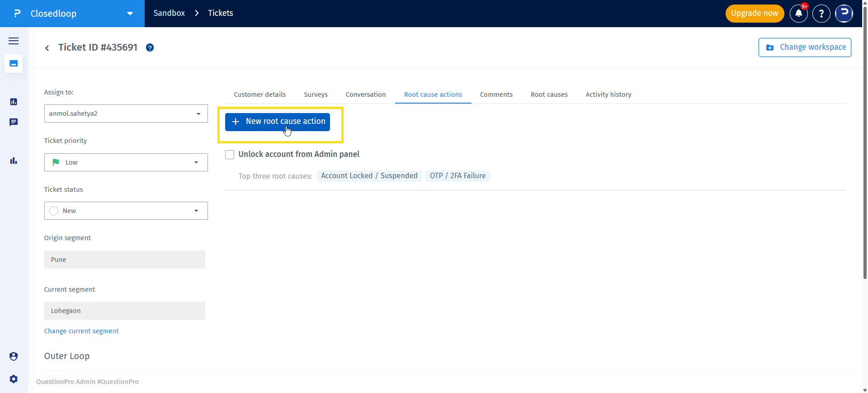View the Activity history tab

609,95
